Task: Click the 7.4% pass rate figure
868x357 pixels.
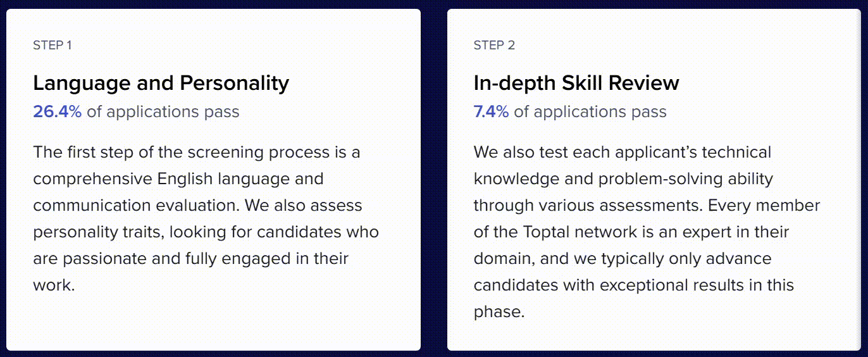Action: point(491,112)
